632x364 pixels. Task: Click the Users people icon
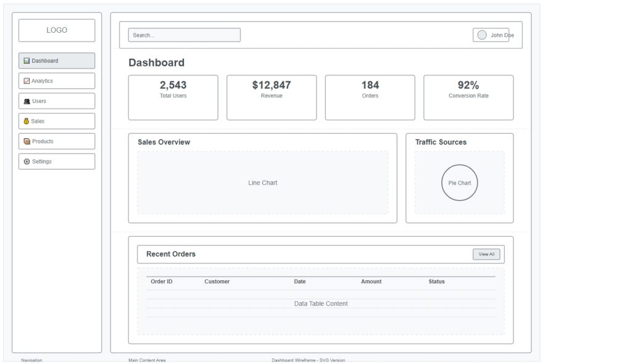[27, 101]
